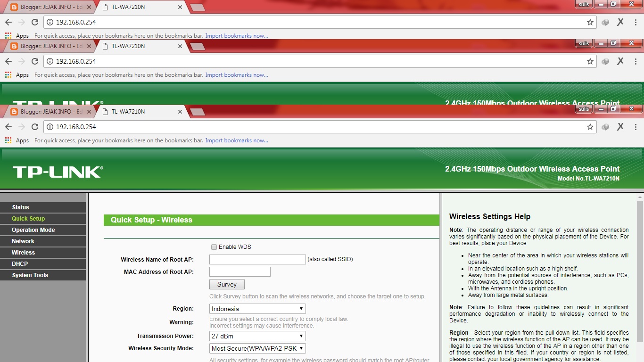The height and width of the screenshot is (362, 644).
Task: Bookmark star in the middle browser window
Action: pyautogui.click(x=590, y=61)
